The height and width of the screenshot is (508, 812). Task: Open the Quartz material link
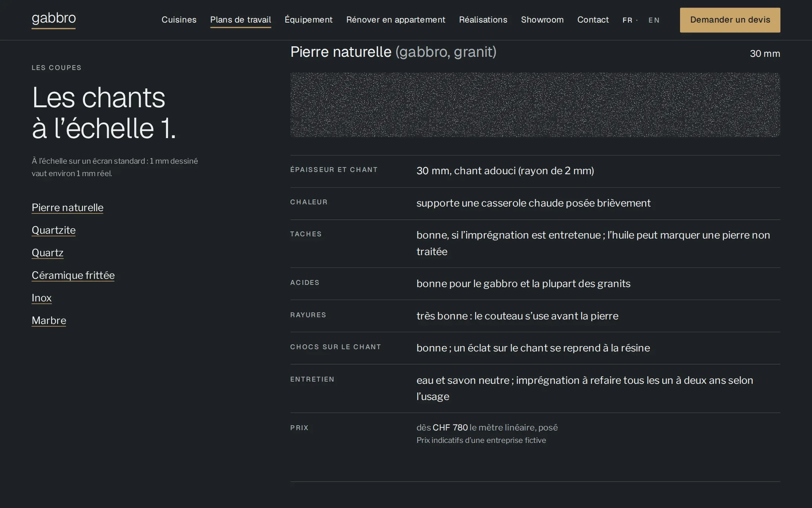click(x=48, y=253)
